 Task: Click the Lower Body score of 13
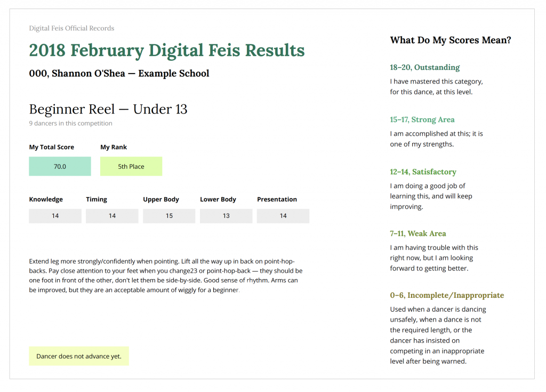point(226,216)
